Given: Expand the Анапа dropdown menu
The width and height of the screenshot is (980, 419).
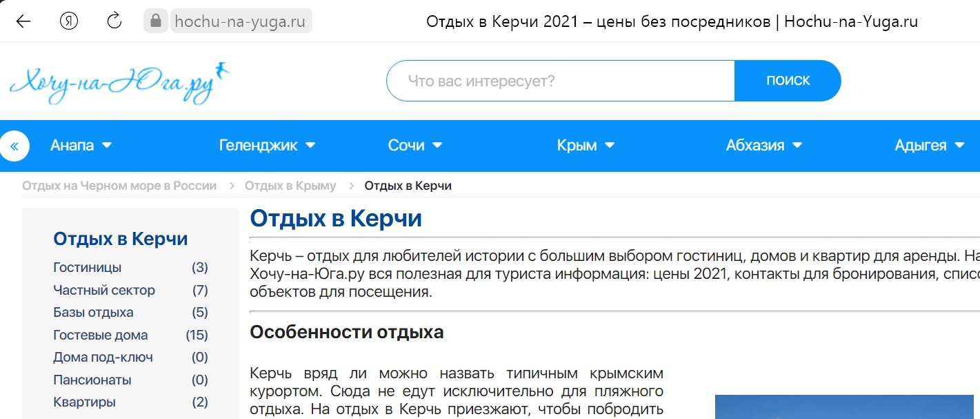Looking at the screenshot, I should (81, 146).
